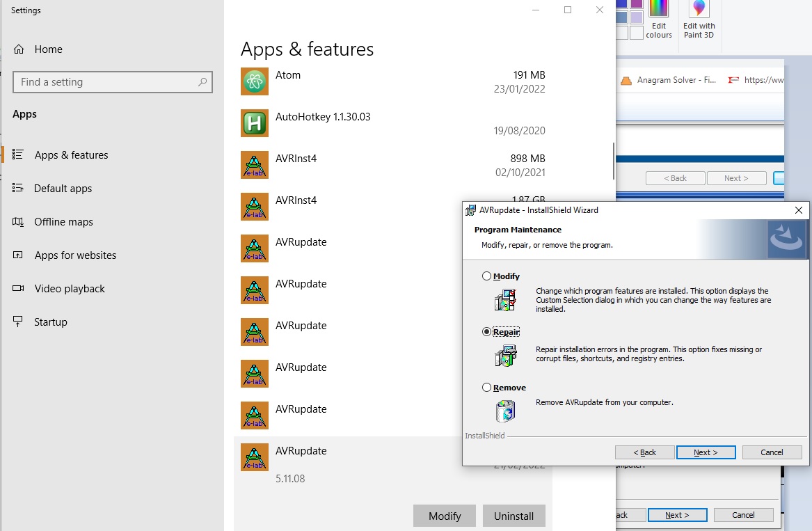Click Edit with Paint 3D
Image resolution: width=812 pixels, height=531 pixels.
click(x=699, y=19)
